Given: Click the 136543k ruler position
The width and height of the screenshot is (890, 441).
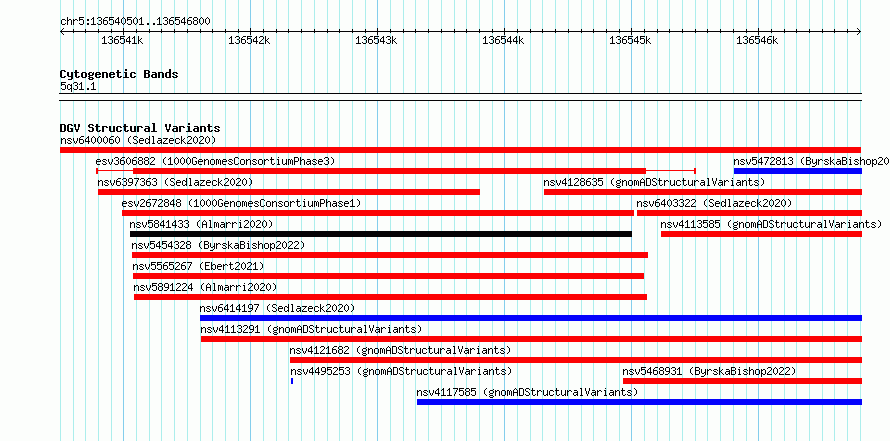Looking at the screenshot, I should tap(376, 40).
